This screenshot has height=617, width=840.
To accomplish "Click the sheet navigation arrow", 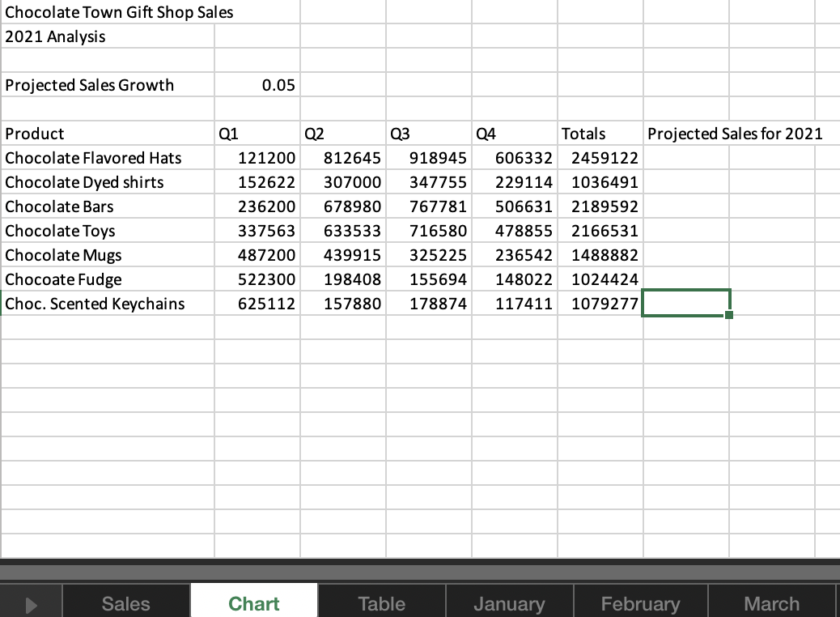I will [x=32, y=603].
